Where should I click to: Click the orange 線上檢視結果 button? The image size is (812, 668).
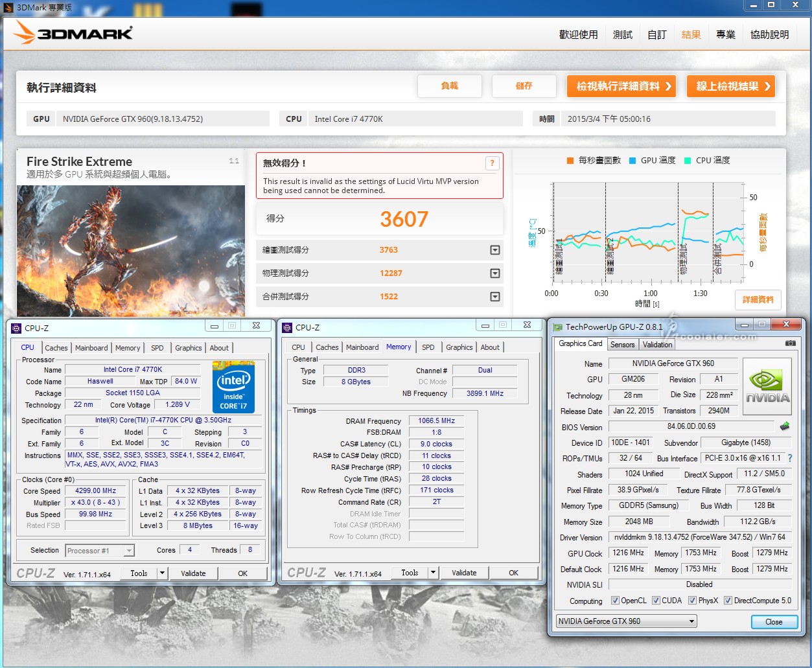(x=731, y=86)
